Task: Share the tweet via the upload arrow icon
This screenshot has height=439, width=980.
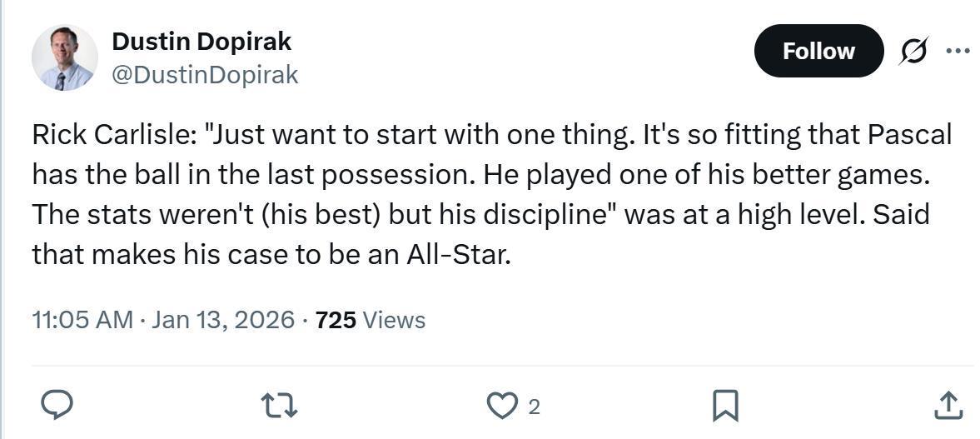Action: click(x=948, y=406)
